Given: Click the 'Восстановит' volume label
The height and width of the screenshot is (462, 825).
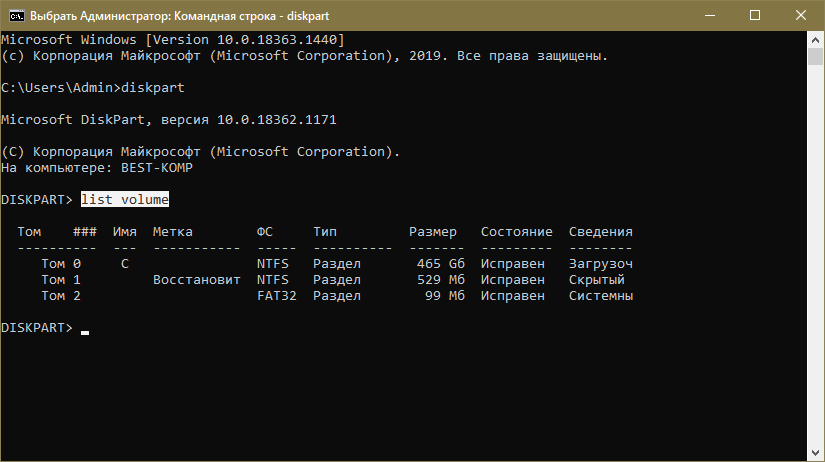Looking at the screenshot, I should 197,280.
